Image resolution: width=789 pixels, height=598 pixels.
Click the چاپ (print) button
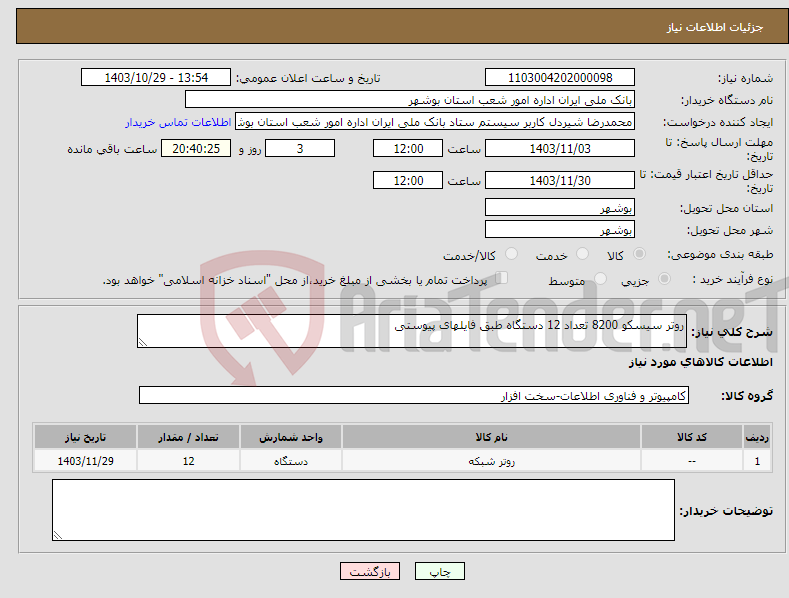coord(439,571)
